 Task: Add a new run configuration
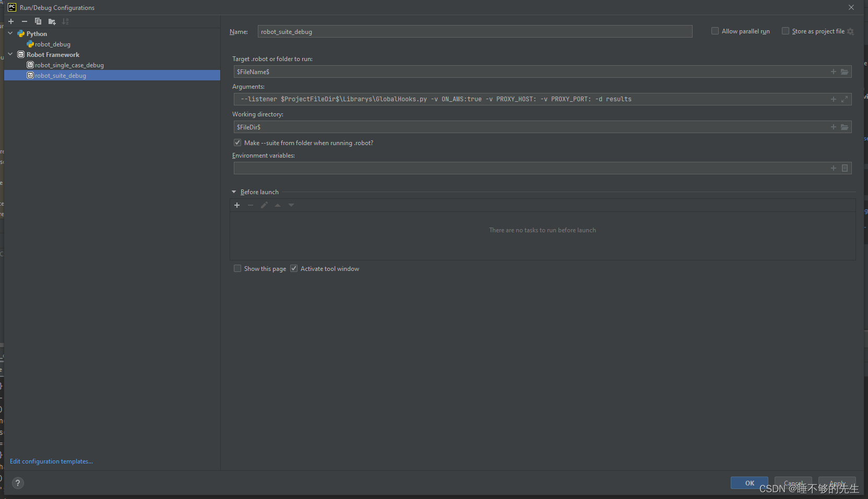[10, 21]
